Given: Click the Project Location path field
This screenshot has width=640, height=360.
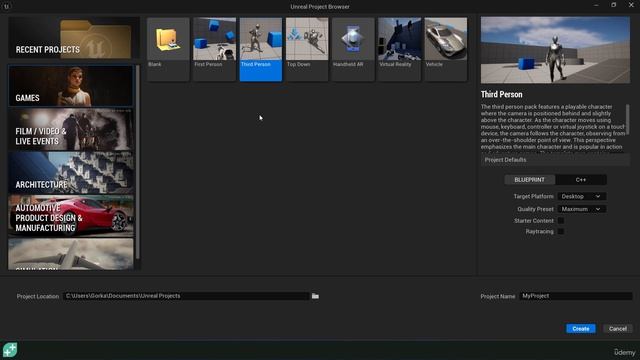Looking at the screenshot, I should (x=186, y=296).
